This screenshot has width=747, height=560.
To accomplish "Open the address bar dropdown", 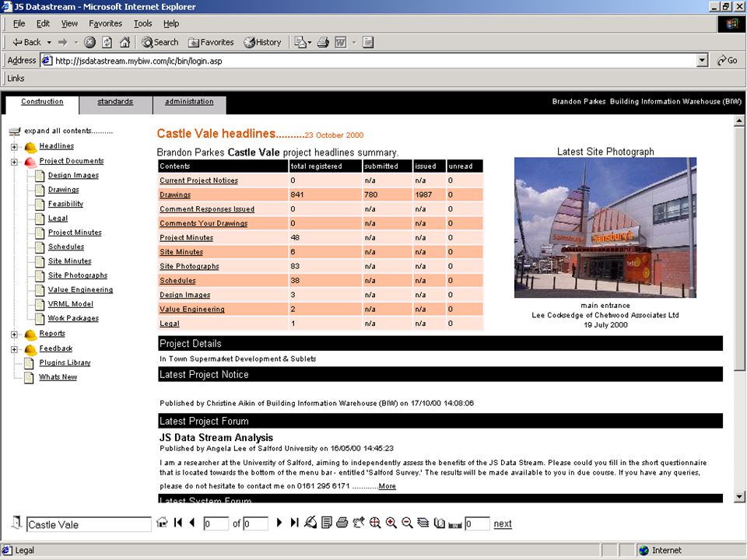I will pos(702,61).
